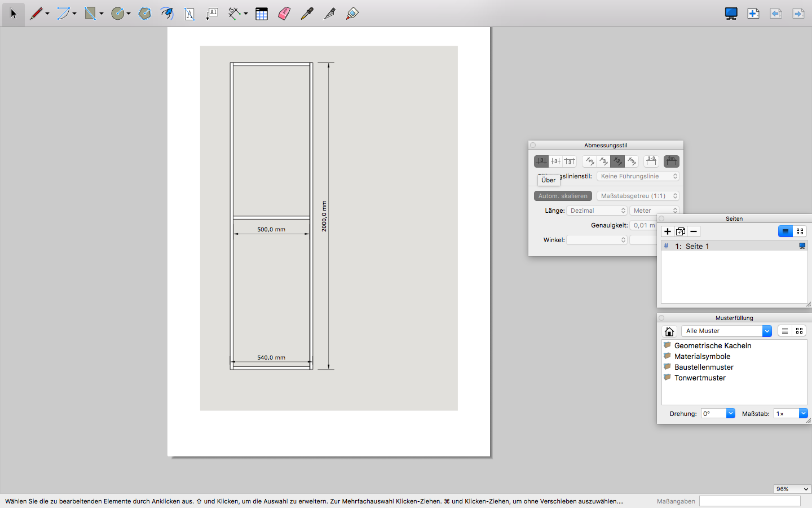Open the Alle Muster dropdown
Screen dimensions: 812x508
point(726,331)
